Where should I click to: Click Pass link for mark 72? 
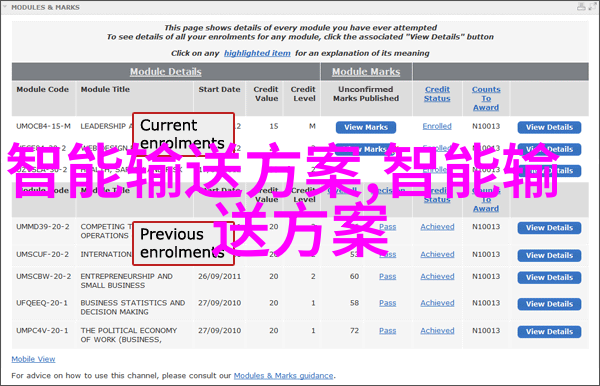coord(388,331)
